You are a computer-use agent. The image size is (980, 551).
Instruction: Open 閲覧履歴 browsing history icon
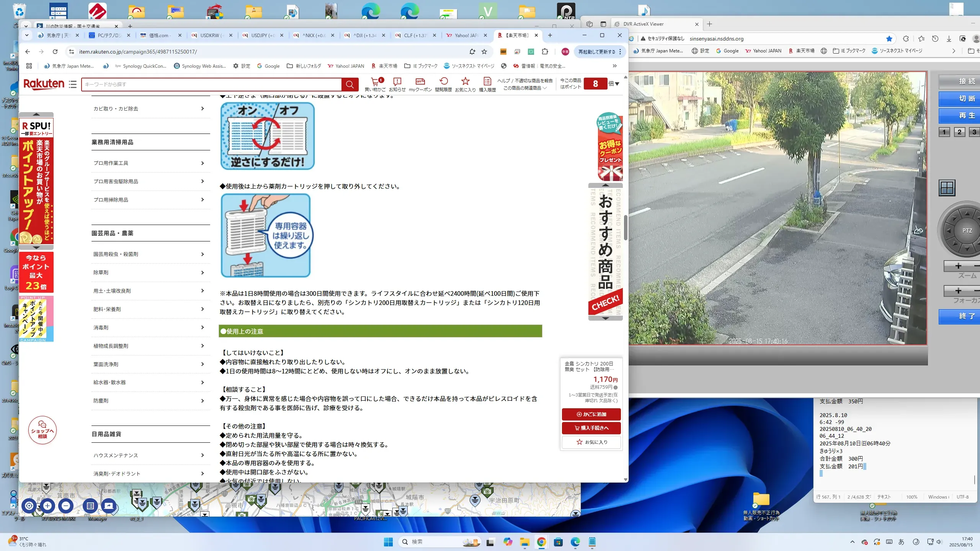(443, 82)
